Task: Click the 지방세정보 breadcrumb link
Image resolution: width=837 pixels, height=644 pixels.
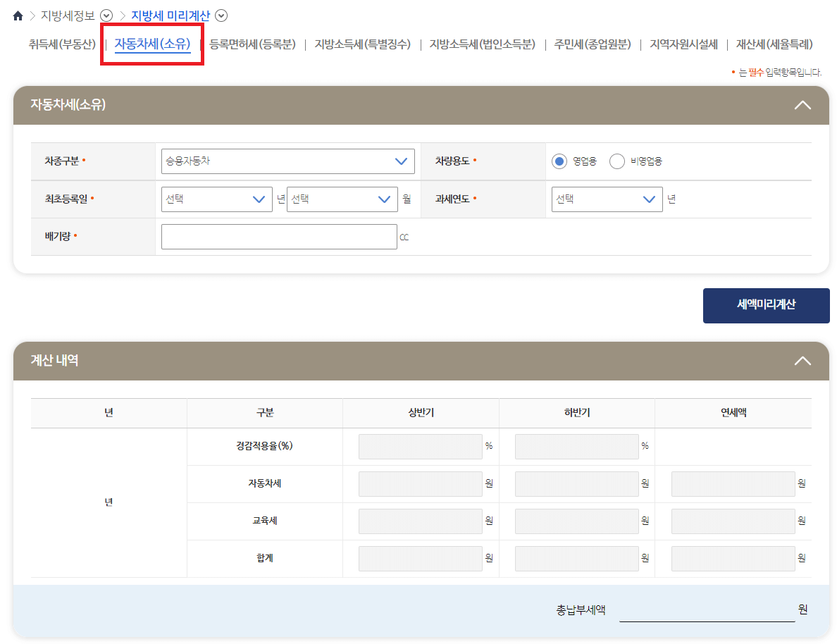Action: click(68, 16)
